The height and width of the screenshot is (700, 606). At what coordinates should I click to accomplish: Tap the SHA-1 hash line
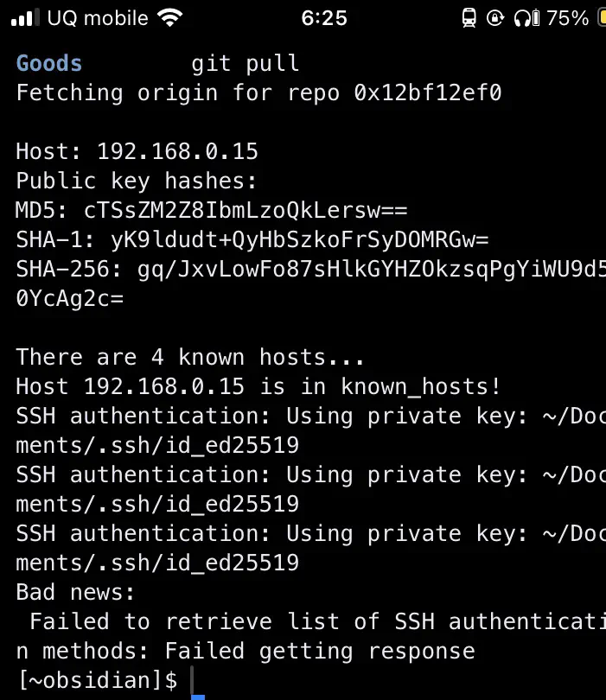pyautogui.click(x=252, y=239)
